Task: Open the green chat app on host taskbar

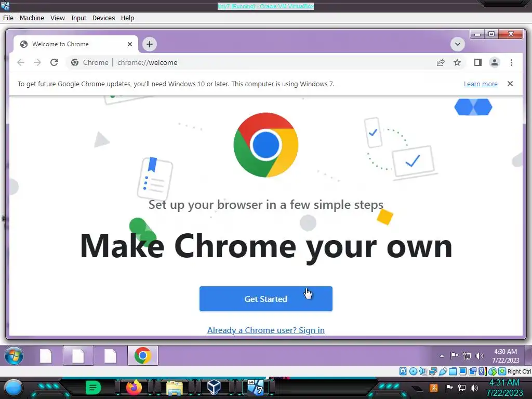Action: (94, 388)
